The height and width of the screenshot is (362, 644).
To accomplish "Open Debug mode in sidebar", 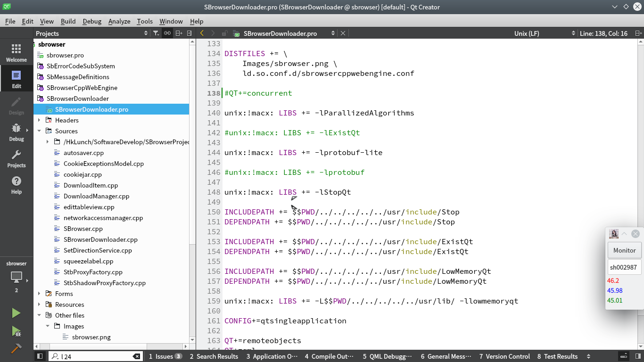I will [17, 132].
